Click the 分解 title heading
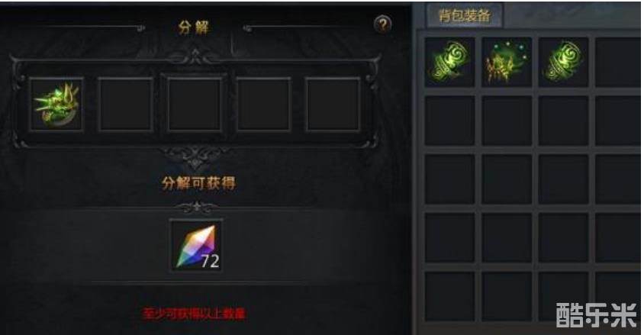 click(194, 27)
